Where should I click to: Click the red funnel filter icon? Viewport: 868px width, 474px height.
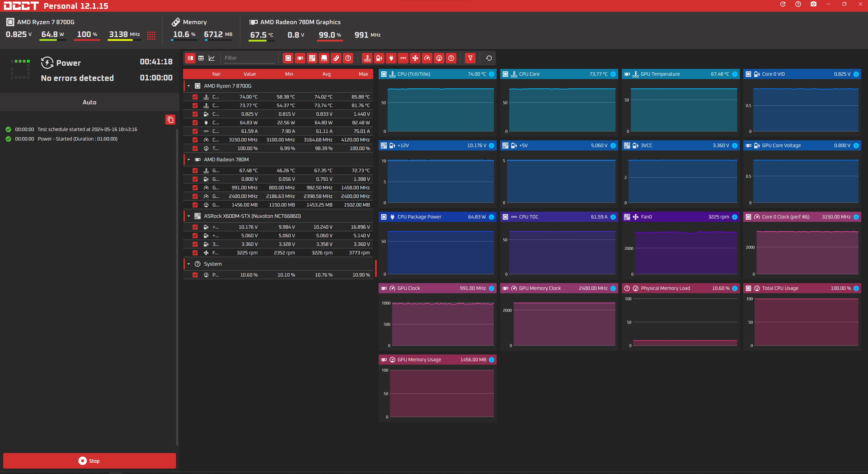[x=470, y=58]
